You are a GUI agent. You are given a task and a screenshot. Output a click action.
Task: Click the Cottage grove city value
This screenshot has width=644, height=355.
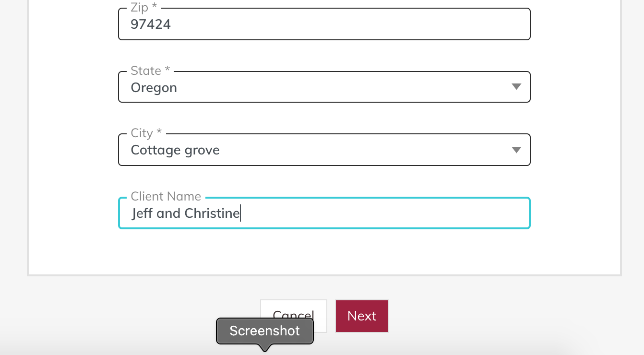[175, 150]
